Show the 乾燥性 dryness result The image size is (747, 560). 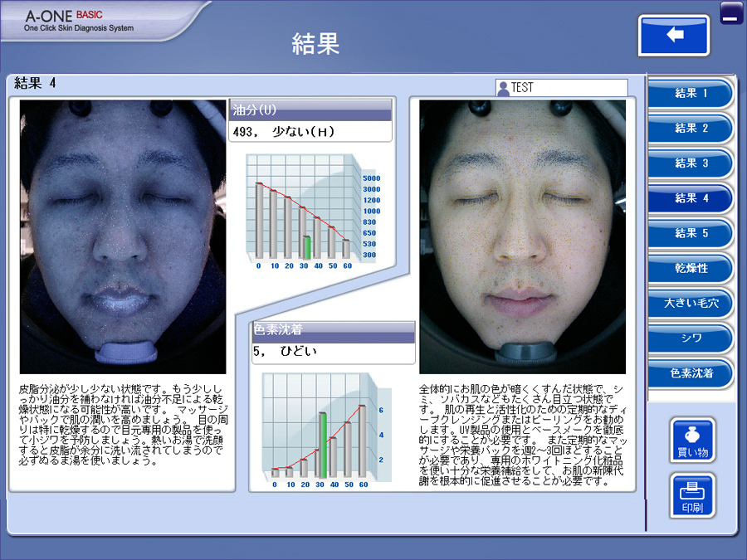[691, 269]
